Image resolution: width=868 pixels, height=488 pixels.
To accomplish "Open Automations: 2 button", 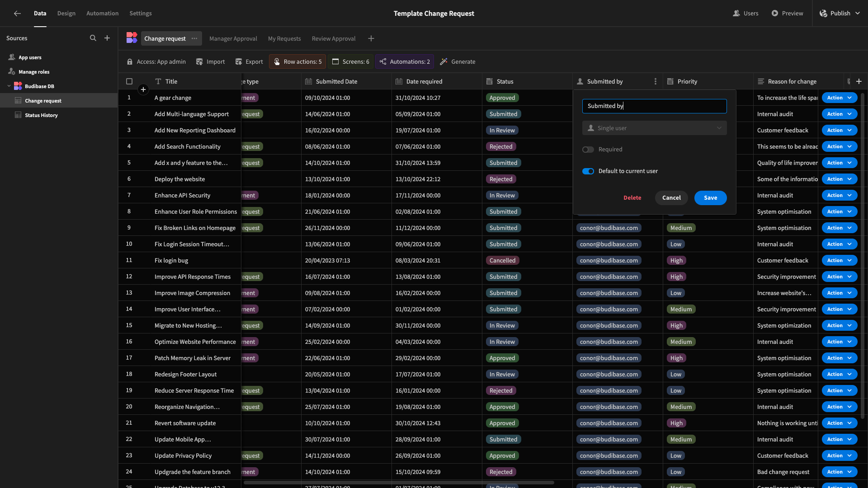I will [405, 62].
